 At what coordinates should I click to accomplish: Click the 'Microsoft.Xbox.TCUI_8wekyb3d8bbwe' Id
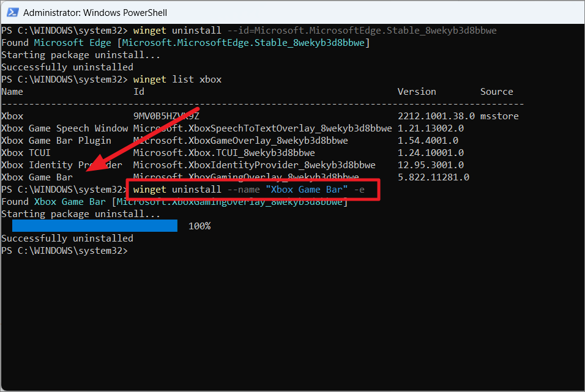point(224,153)
